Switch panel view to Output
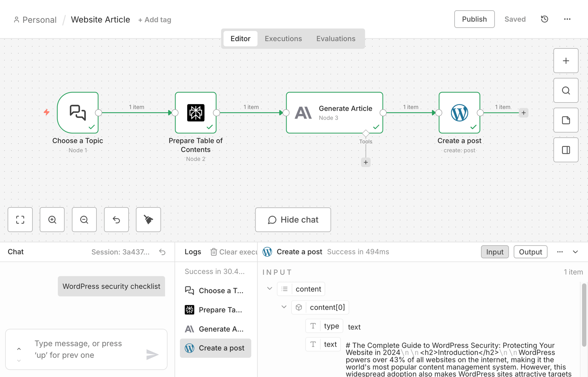Image resolution: width=588 pixels, height=377 pixels. [x=530, y=252]
